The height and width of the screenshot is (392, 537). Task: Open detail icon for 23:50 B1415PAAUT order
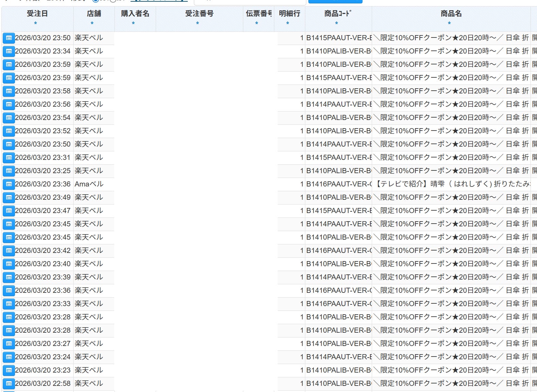[x=9, y=38]
